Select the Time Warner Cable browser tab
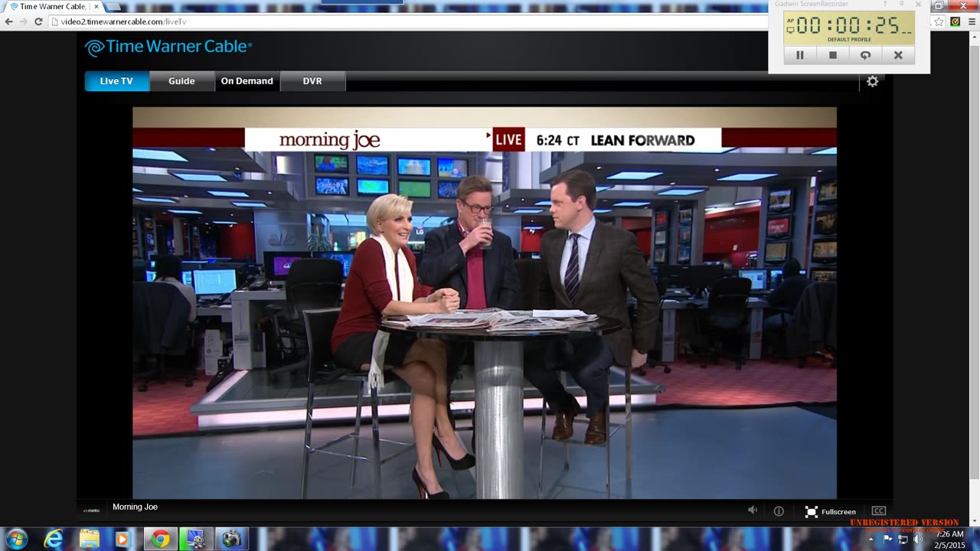The width and height of the screenshot is (980, 551). point(52,6)
